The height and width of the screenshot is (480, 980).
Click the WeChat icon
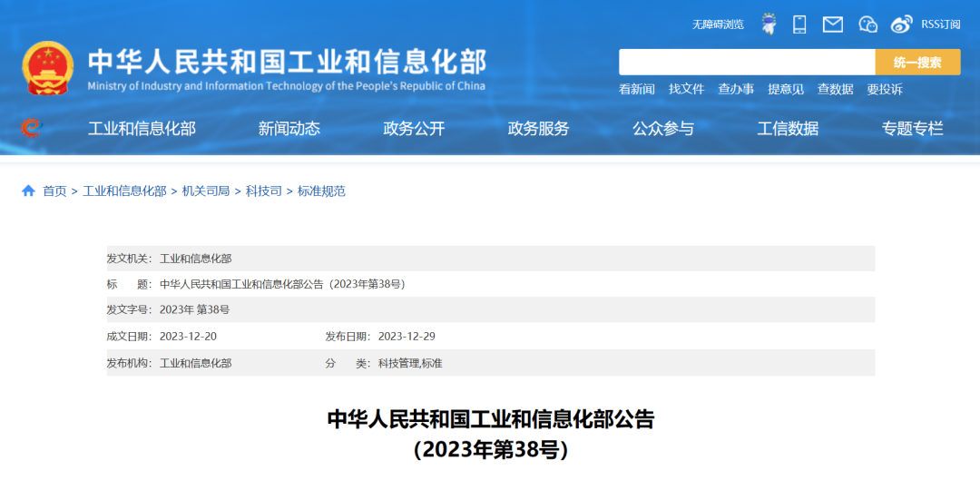pos(868,24)
